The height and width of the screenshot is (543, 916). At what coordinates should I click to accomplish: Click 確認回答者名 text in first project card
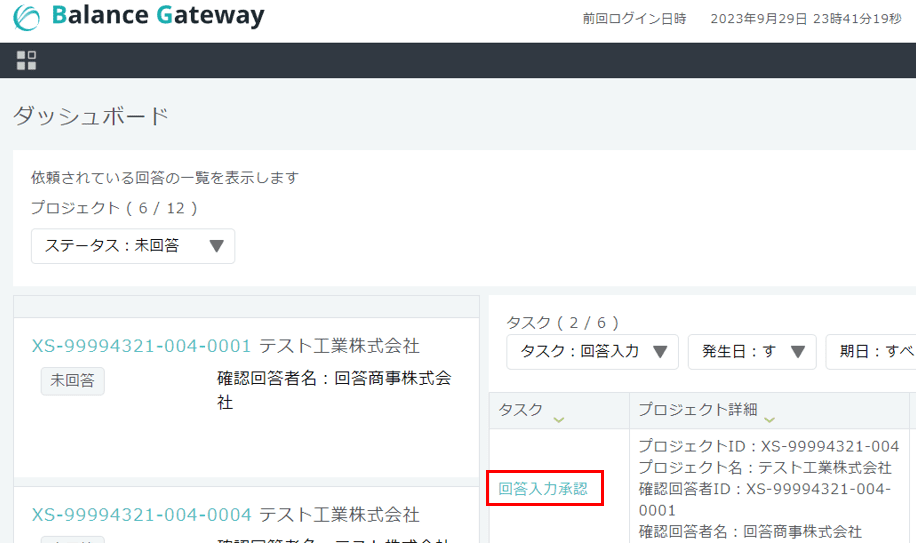pos(334,390)
